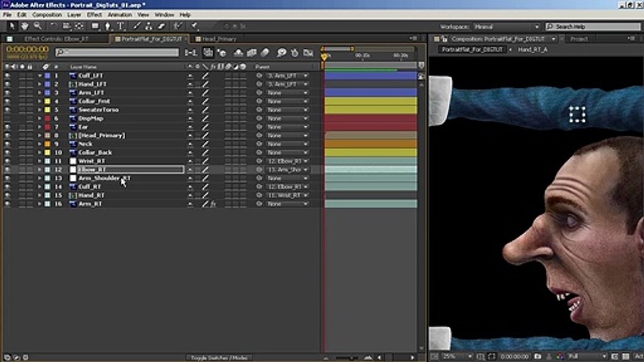644x362 pixels.
Task: Select the Pen tool
Action: click(108, 26)
